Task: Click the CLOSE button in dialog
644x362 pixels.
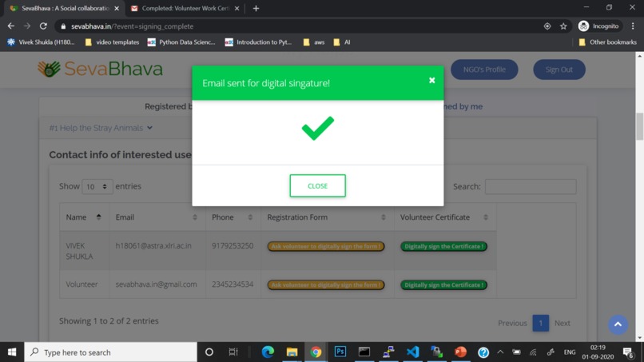Action: 317,185
